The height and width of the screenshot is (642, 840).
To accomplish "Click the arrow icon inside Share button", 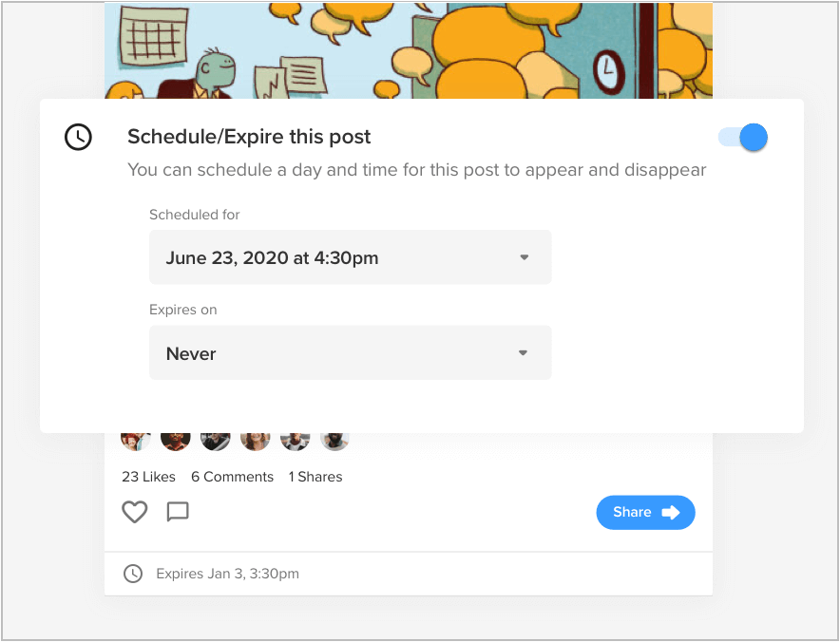I will click(671, 512).
